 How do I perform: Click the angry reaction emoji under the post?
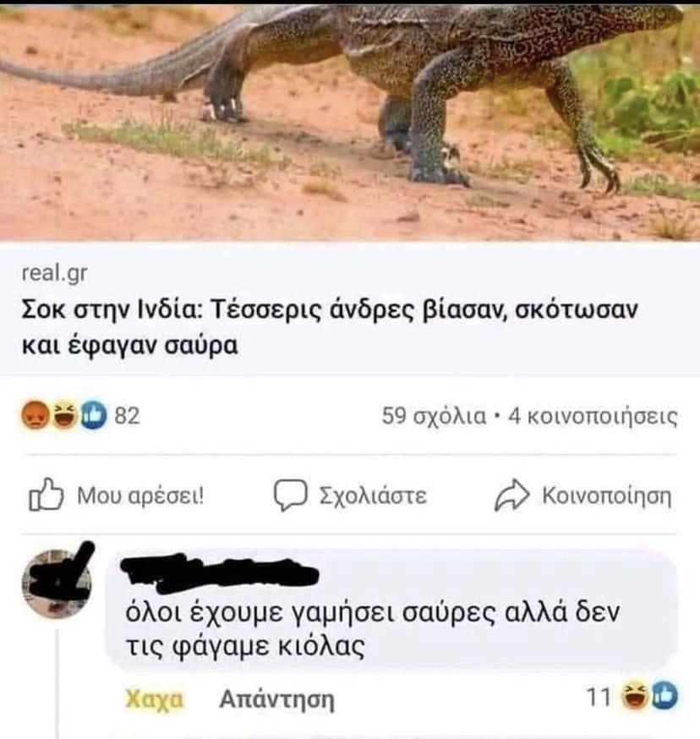click(x=36, y=415)
